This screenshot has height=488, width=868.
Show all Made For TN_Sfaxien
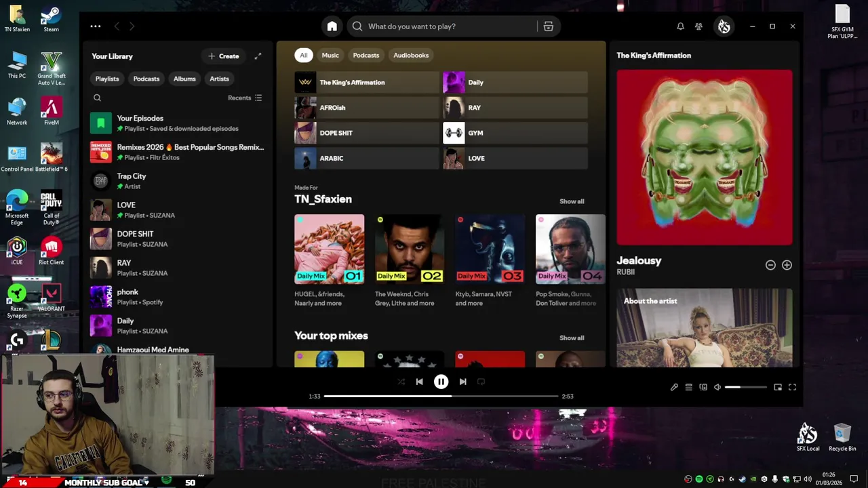[x=572, y=201]
